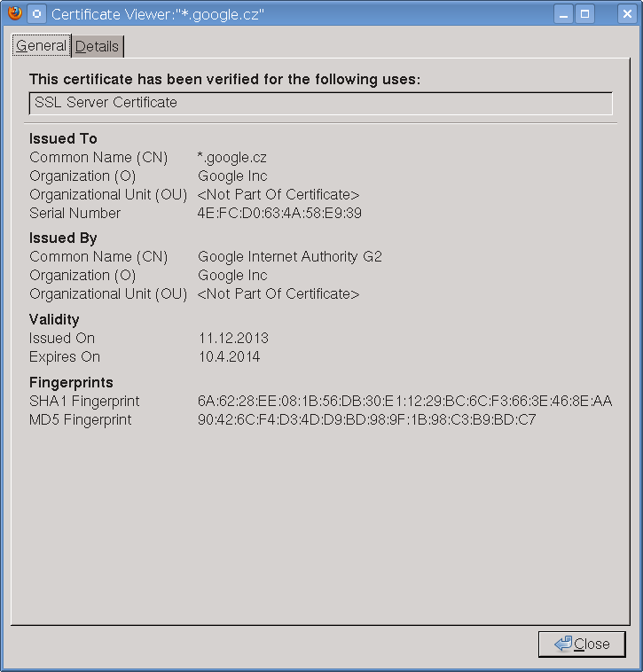Click the Expires On date 10.4.2014
The height and width of the screenshot is (672, 643).
pos(230,356)
